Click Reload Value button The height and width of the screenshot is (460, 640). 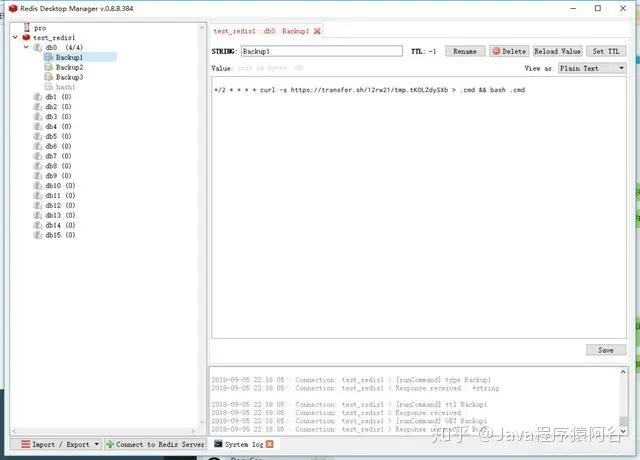[x=557, y=51]
